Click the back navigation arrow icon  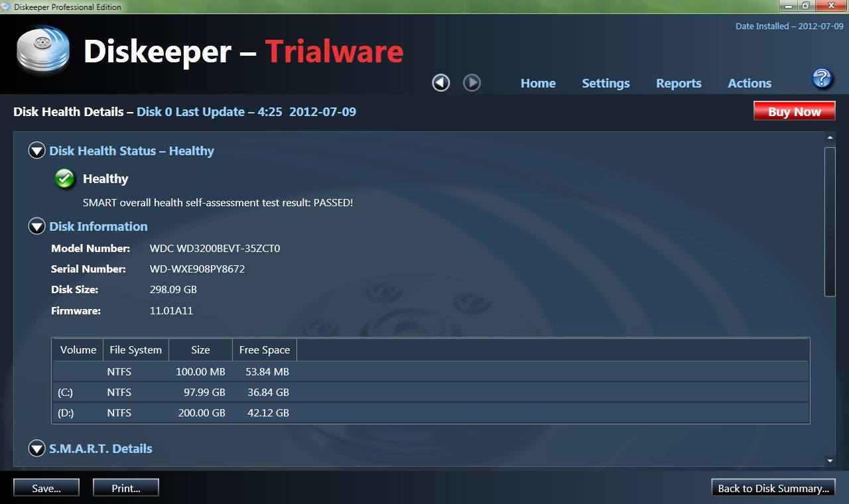441,83
